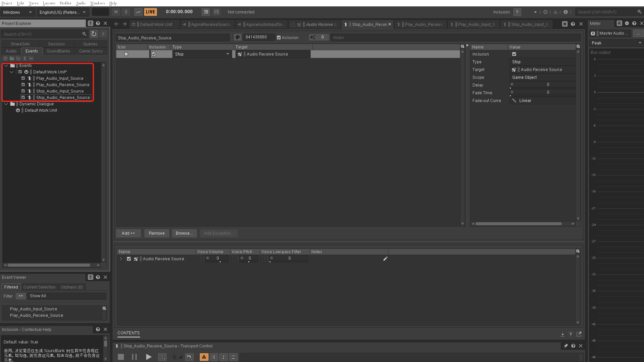This screenshot has height=362, width=644.
Task: Click the pinned-editor star icon near the tabs
Action: point(565,24)
